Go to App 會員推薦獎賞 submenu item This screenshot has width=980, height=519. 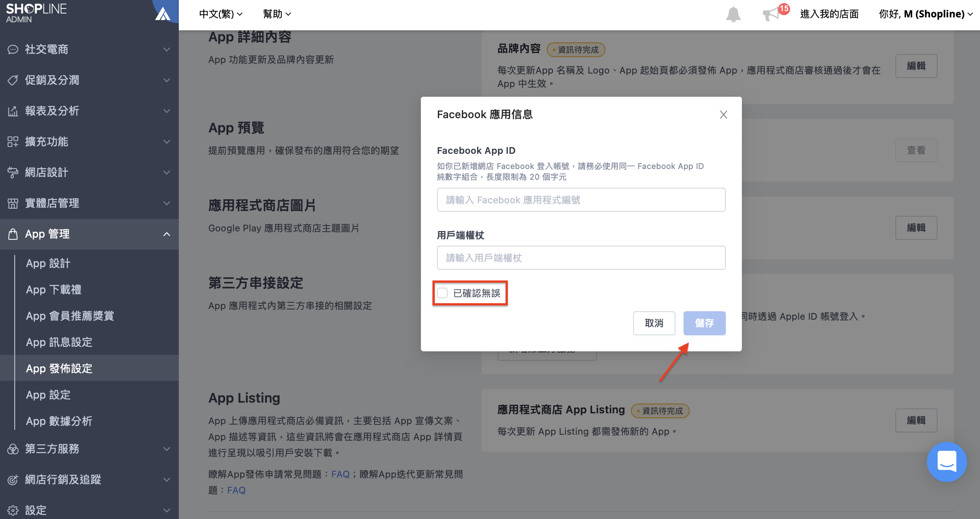70,316
